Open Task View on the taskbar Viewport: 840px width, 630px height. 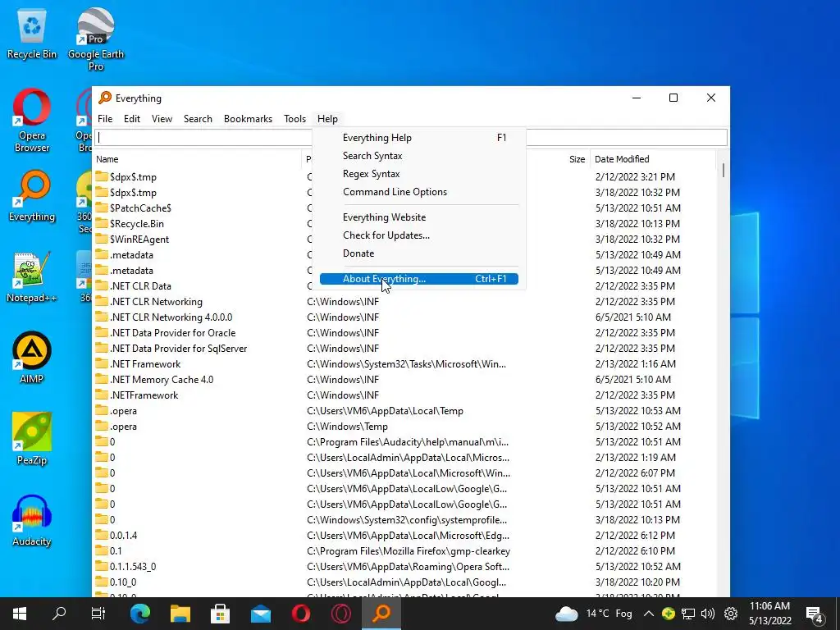98,614
